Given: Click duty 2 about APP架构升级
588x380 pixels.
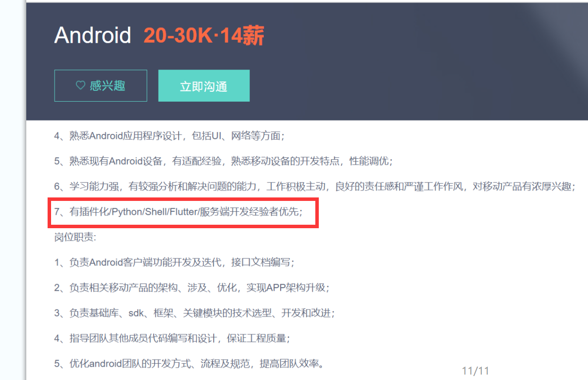Looking at the screenshot, I should [x=192, y=288].
